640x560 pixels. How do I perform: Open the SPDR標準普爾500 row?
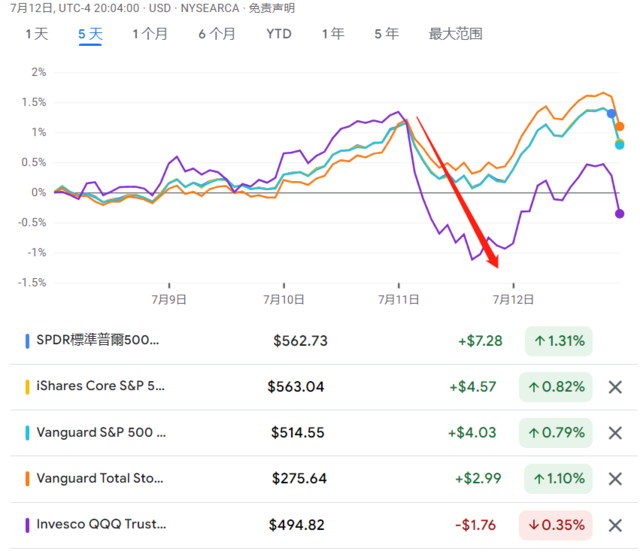[x=98, y=341]
